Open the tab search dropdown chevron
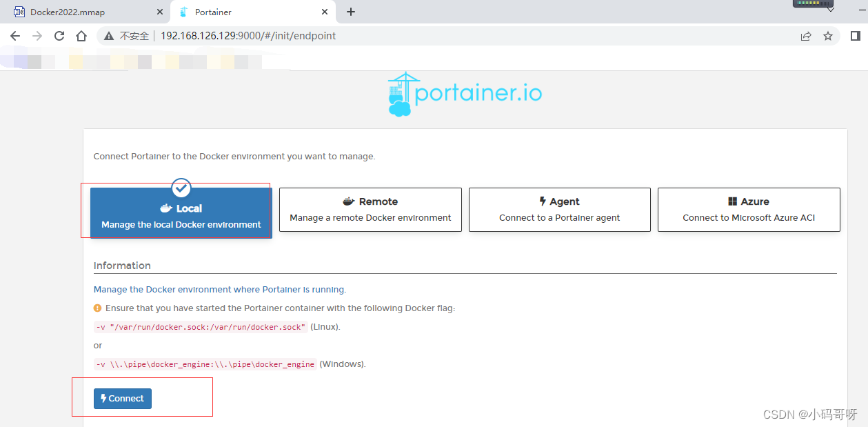 pos(831,10)
